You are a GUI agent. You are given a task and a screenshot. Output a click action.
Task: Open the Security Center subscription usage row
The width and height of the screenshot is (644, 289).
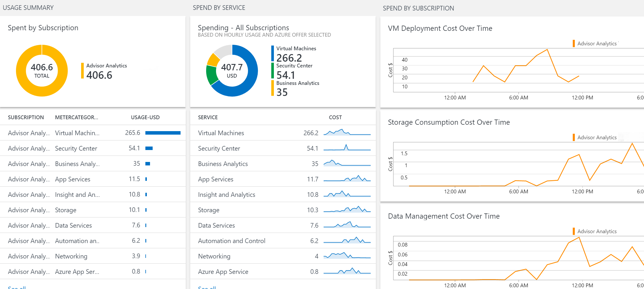pyautogui.click(x=93, y=148)
